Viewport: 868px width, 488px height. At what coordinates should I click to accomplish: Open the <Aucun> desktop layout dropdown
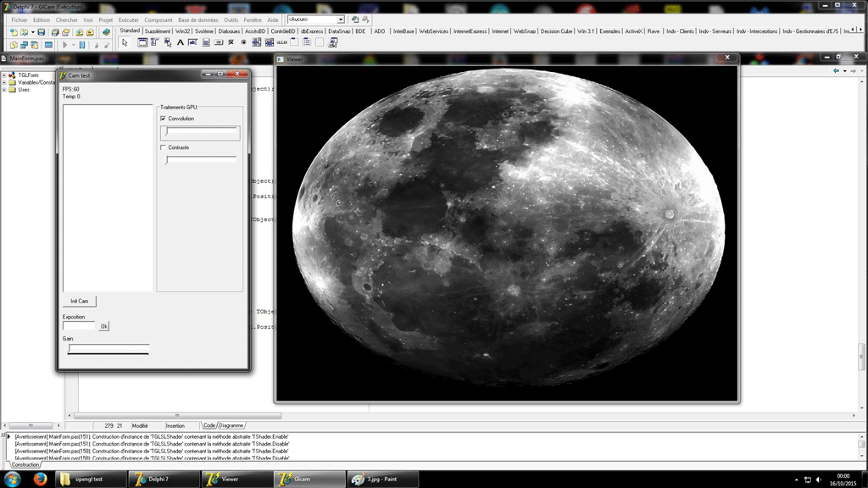(341, 19)
